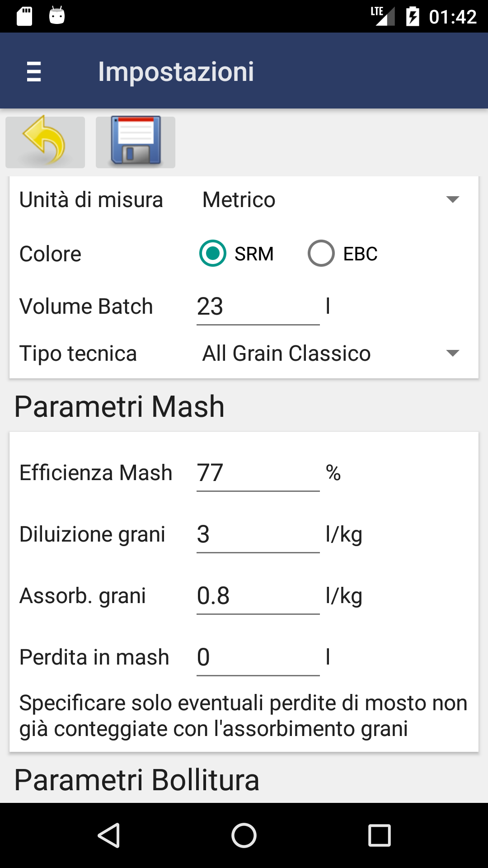
Task: Open the Unità di misura dropdown arrow
Action: [452, 199]
